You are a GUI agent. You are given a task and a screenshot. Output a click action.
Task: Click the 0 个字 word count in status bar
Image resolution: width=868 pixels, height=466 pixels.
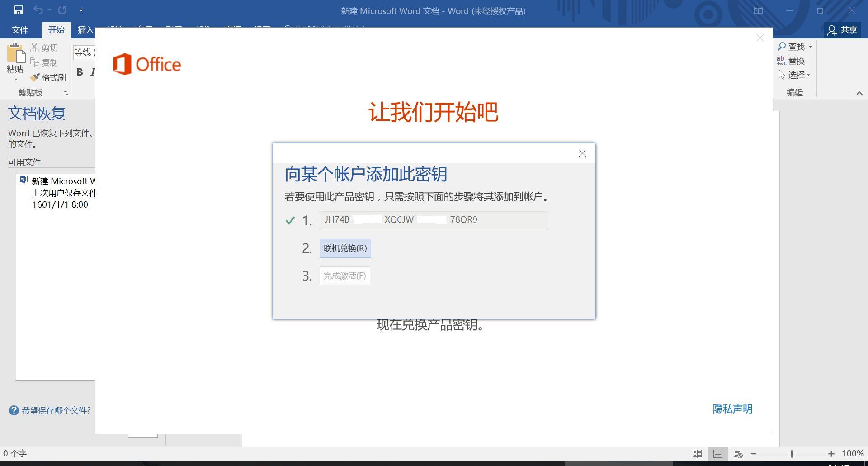pos(15,453)
